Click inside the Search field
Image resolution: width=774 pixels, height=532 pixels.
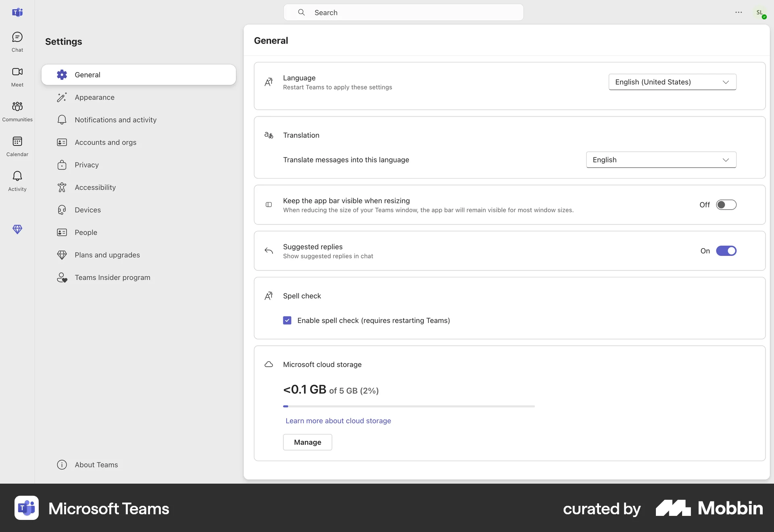403,12
